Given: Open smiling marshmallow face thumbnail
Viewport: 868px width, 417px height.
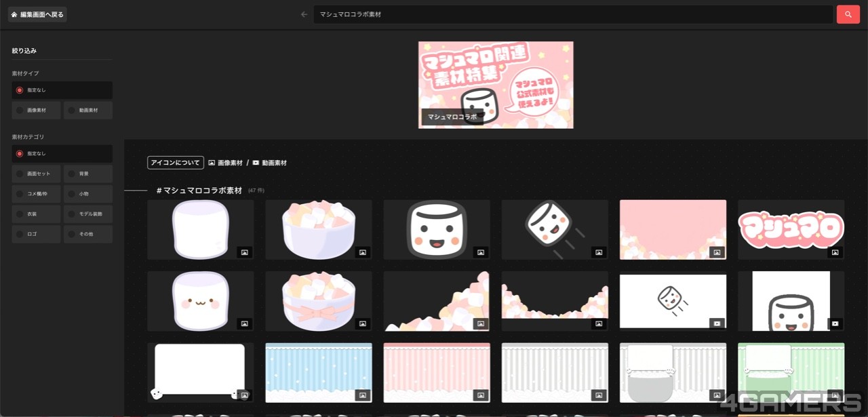Looking at the screenshot, I should coord(437,229).
